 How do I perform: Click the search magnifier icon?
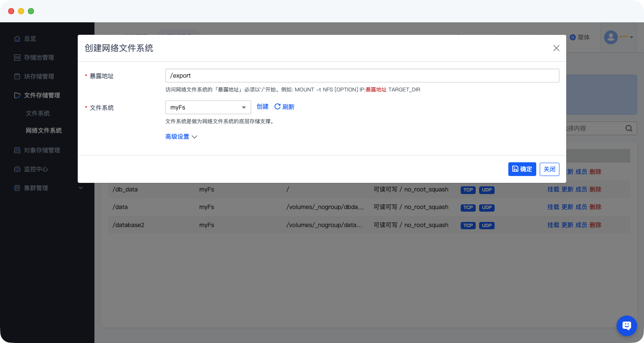(629, 128)
